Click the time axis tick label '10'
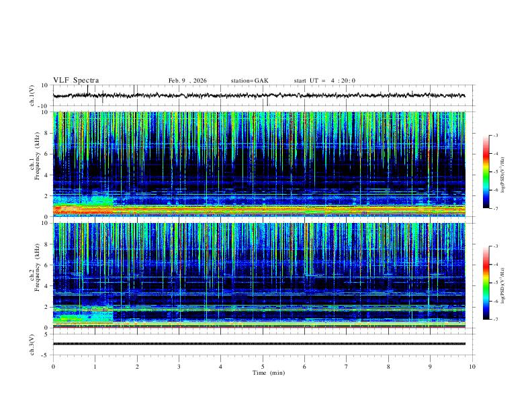The height and width of the screenshot is (411, 532). pyautogui.click(x=472, y=367)
